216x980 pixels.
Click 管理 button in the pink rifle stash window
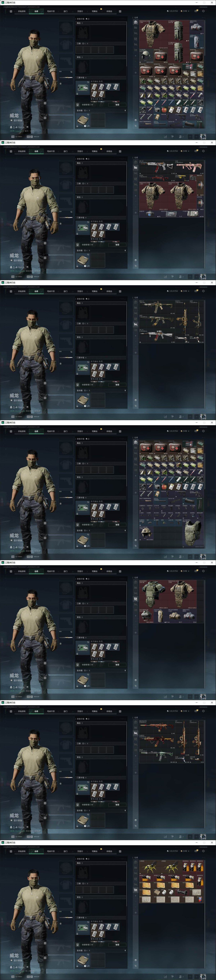[117, 245]
